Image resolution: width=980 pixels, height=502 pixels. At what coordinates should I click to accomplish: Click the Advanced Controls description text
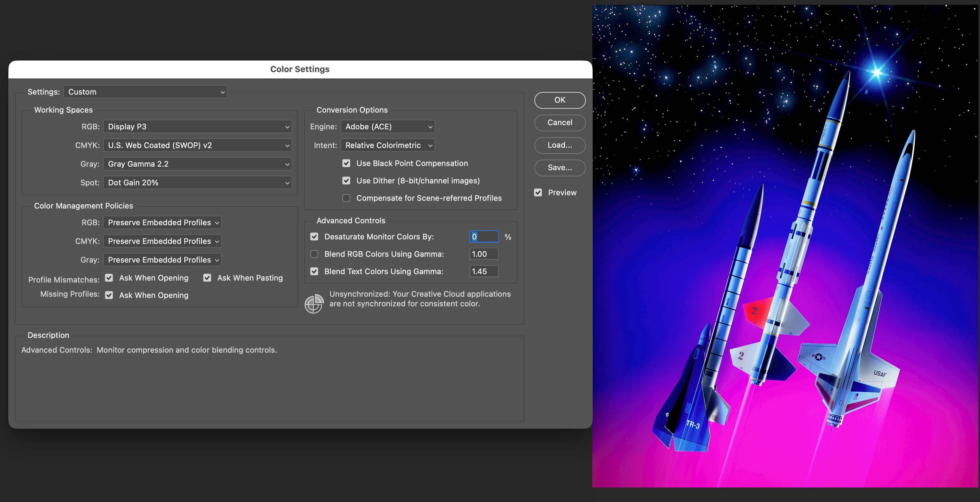click(x=149, y=350)
